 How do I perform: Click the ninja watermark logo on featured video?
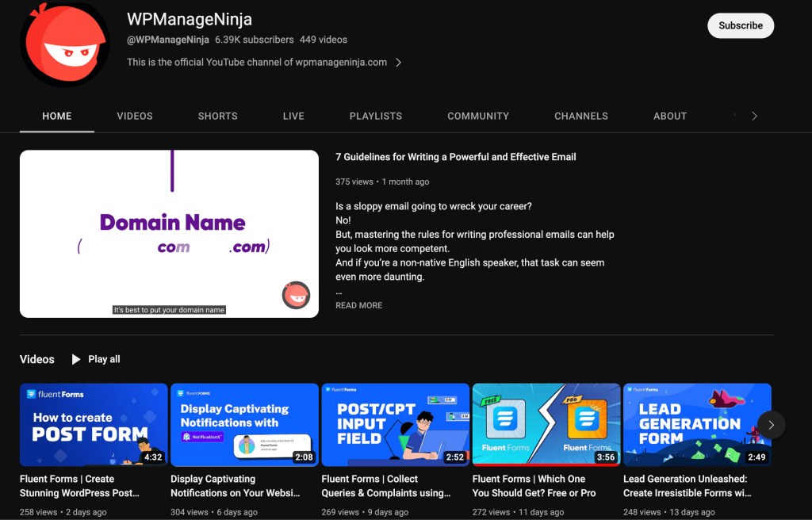point(297,295)
